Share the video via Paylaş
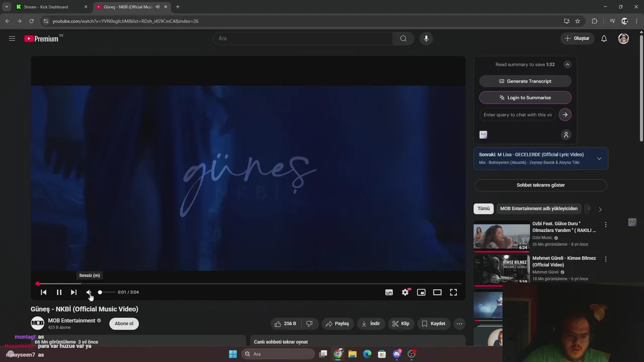 click(x=337, y=323)
